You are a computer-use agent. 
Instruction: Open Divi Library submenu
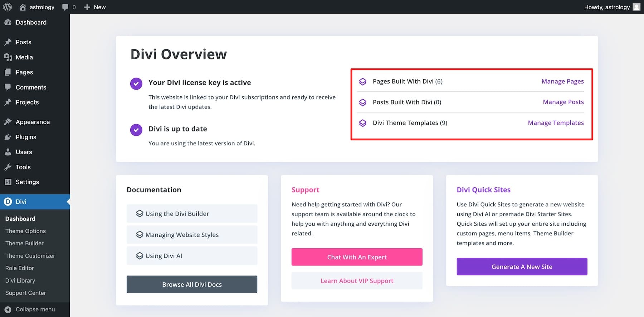20,280
